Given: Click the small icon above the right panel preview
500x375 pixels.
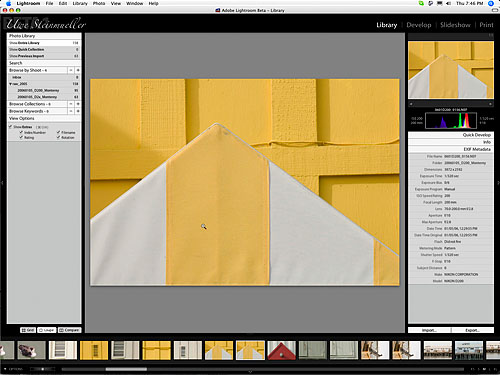Looking at the screenshot, I should coord(491,35).
